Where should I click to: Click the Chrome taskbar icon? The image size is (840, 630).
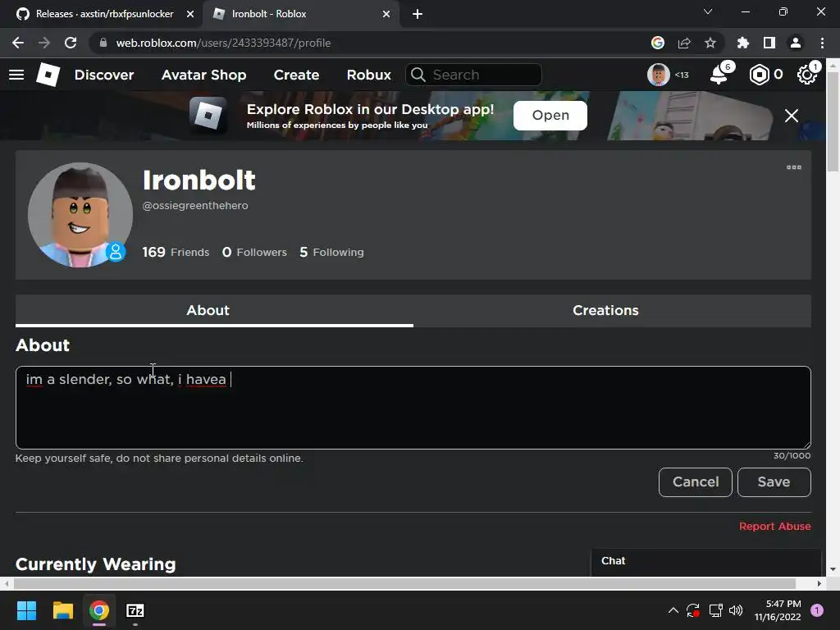[x=99, y=610]
